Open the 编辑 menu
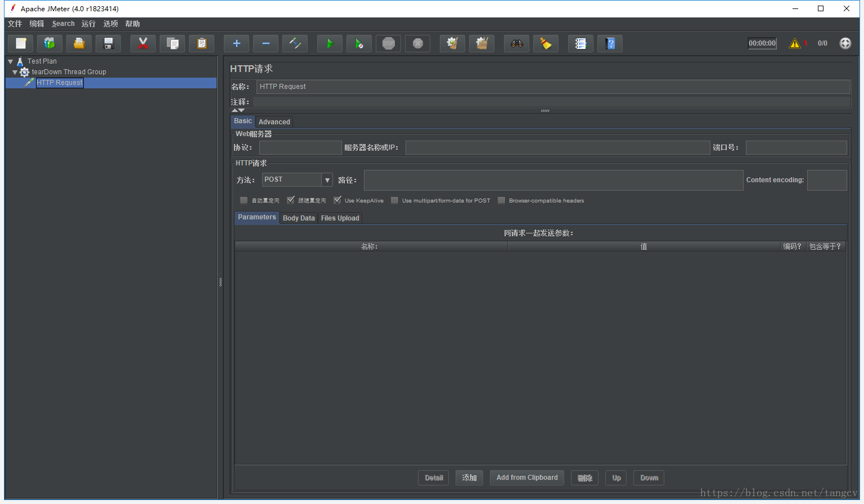864x504 pixels. tap(37, 24)
